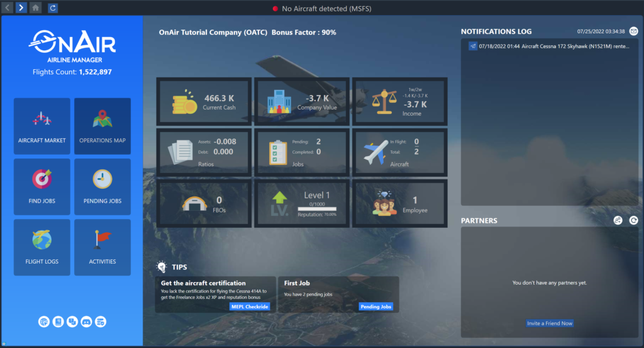
Task: Open the website globe icon in sidebar footer
Action: click(x=44, y=322)
